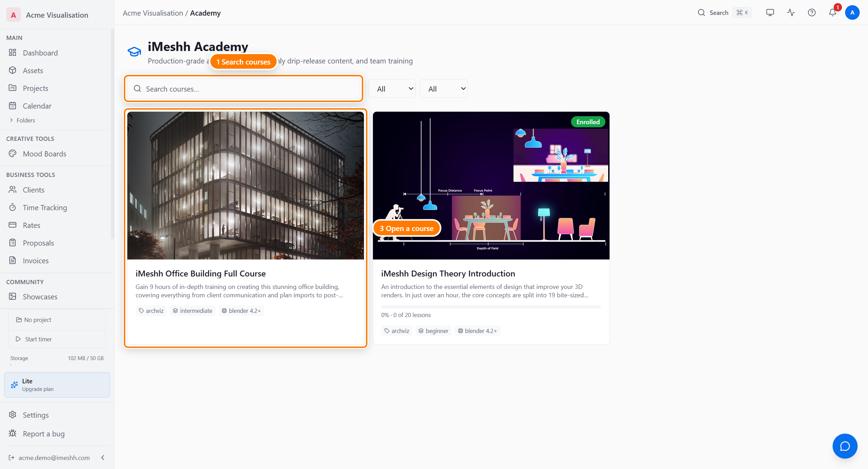Viewport: 868px width, 469px height.
Task: Open the first All filter dropdown
Action: (x=392, y=89)
